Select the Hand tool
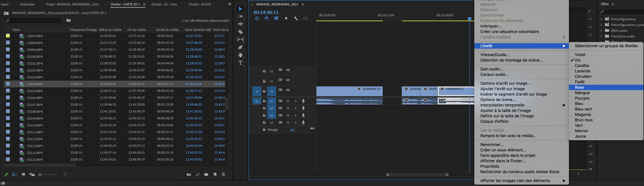Image resolution: width=644 pixels, height=186 pixels. [240, 55]
